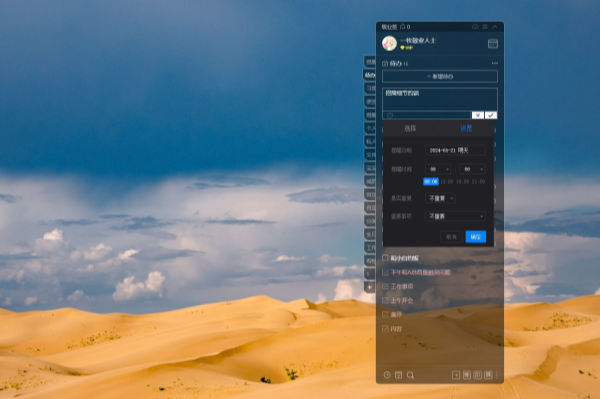This screenshot has height=399, width=600.
Task: Switch to the 选择 tab
Action: tap(410, 128)
